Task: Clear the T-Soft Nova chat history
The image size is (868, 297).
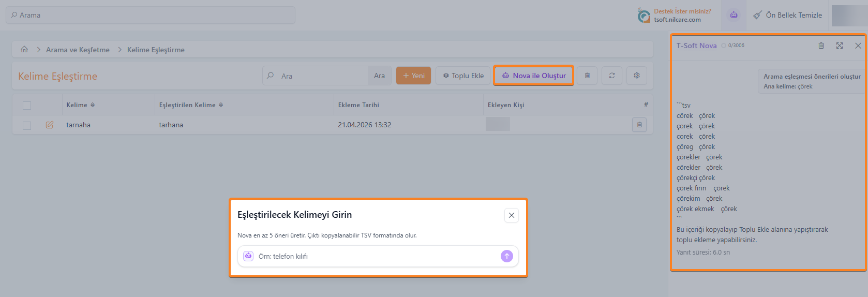Action: pos(821,46)
